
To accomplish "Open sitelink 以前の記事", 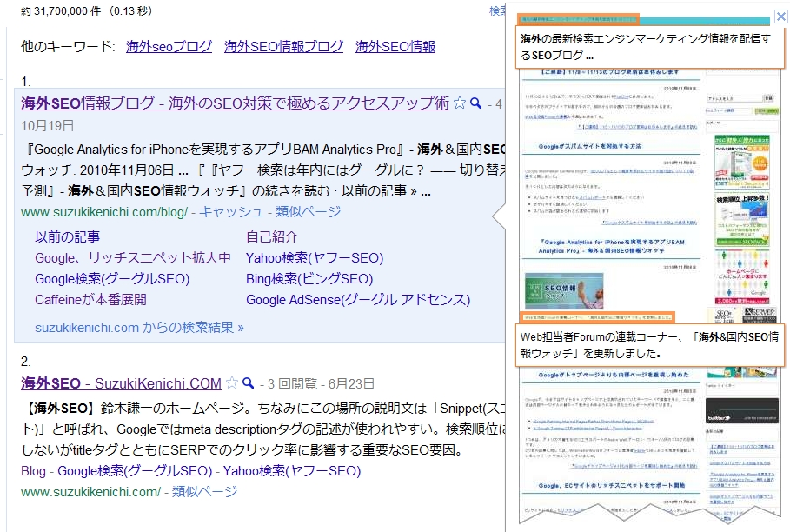I will [x=68, y=236].
